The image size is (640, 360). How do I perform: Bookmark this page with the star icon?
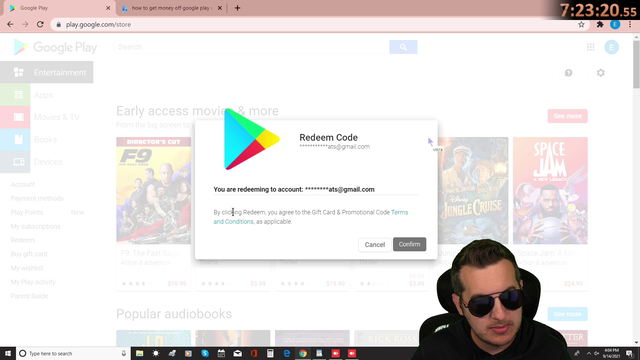(x=581, y=24)
